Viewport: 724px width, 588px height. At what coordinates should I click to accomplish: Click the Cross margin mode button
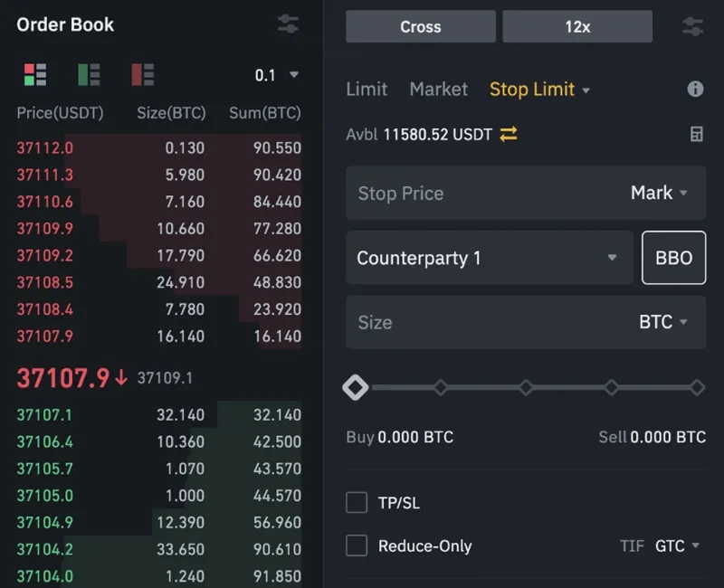[x=420, y=26]
